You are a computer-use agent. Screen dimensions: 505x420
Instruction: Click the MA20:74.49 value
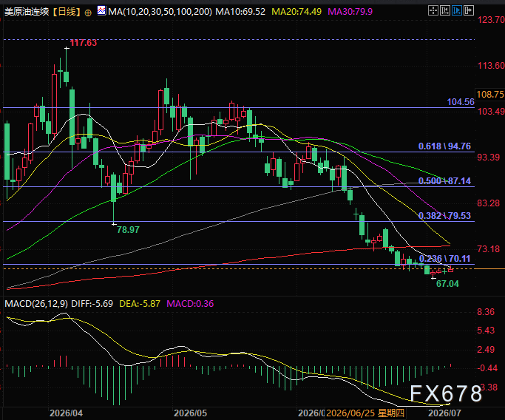pos(296,12)
